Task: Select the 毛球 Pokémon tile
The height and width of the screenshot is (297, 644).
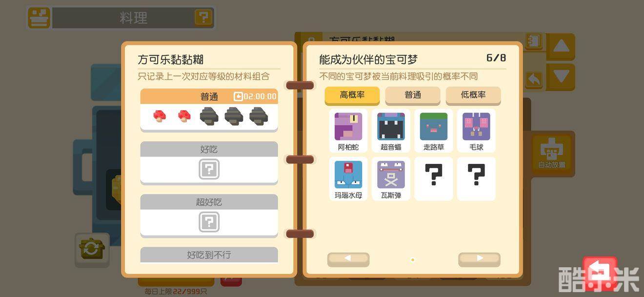Action: (476, 131)
